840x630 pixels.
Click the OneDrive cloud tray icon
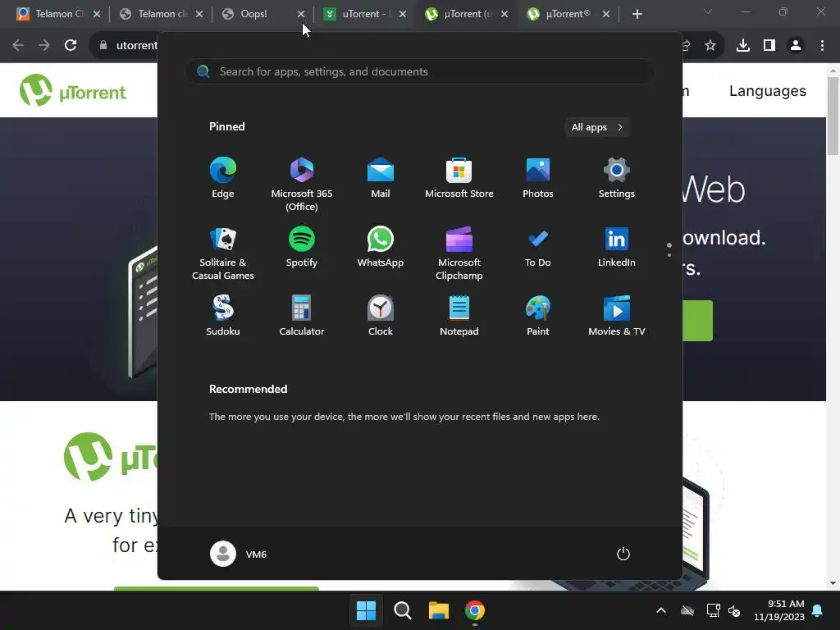click(x=687, y=610)
